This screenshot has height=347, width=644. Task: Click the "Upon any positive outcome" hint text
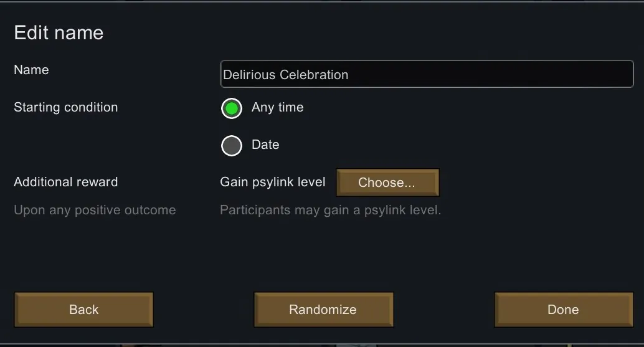pyautogui.click(x=95, y=210)
